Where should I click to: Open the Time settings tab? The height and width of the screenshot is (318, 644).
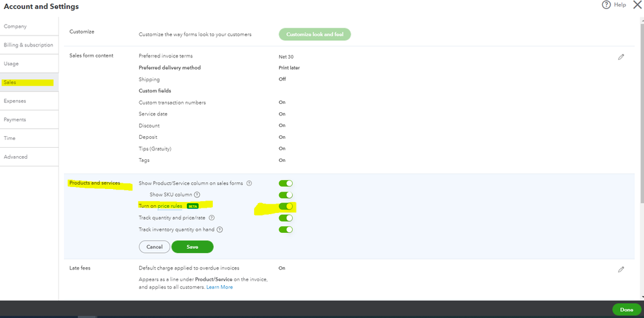29,139
